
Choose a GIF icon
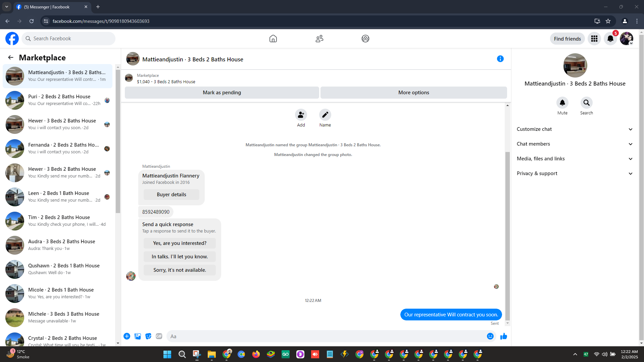coord(159,336)
